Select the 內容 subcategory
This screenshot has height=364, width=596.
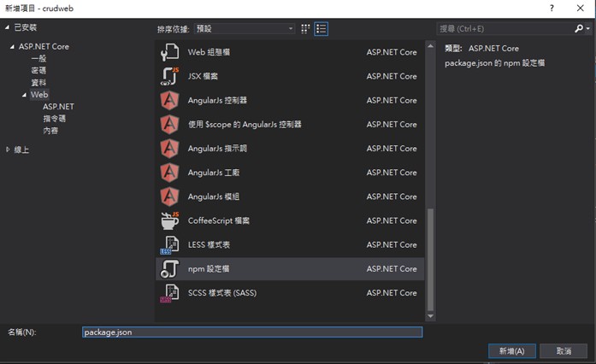click(x=50, y=131)
